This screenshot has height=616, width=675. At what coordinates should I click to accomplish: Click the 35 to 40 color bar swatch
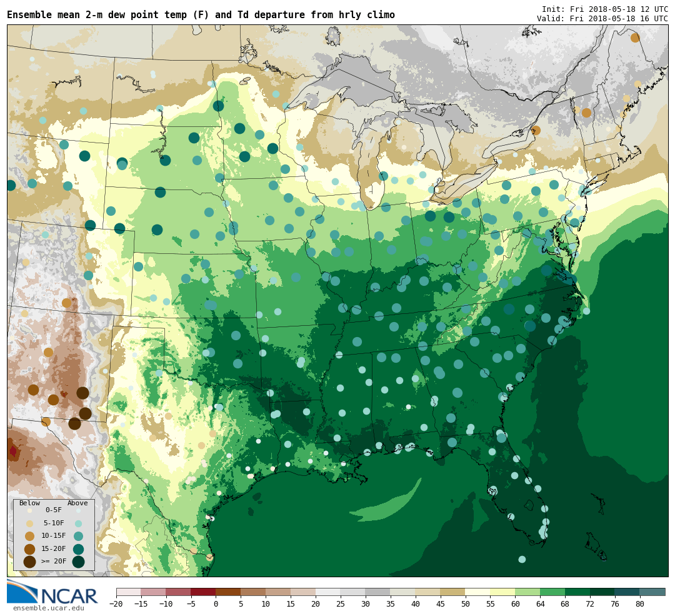tap(403, 592)
